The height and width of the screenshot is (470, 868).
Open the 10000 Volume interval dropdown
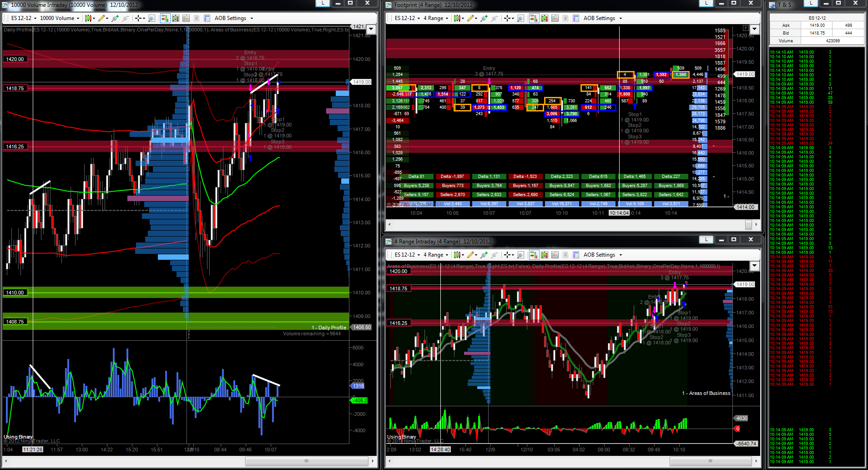coord(60,18)
